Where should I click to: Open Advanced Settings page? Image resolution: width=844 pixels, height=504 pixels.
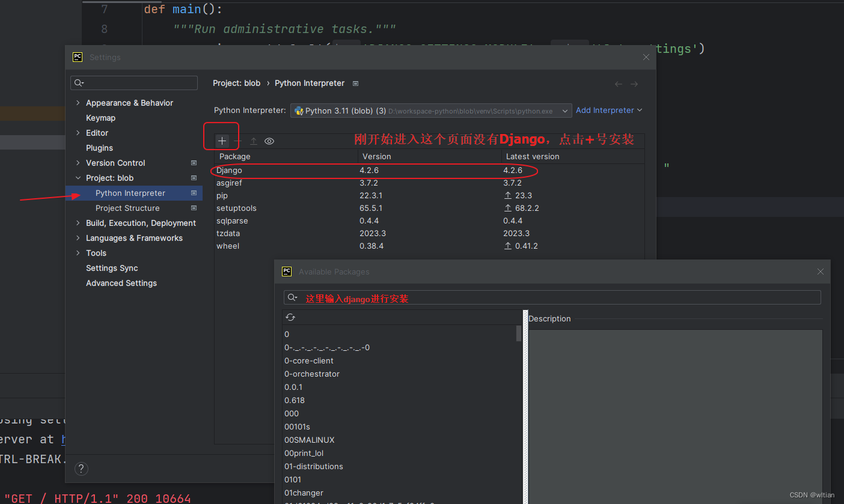pyautogui.click(x=121, y=283)
